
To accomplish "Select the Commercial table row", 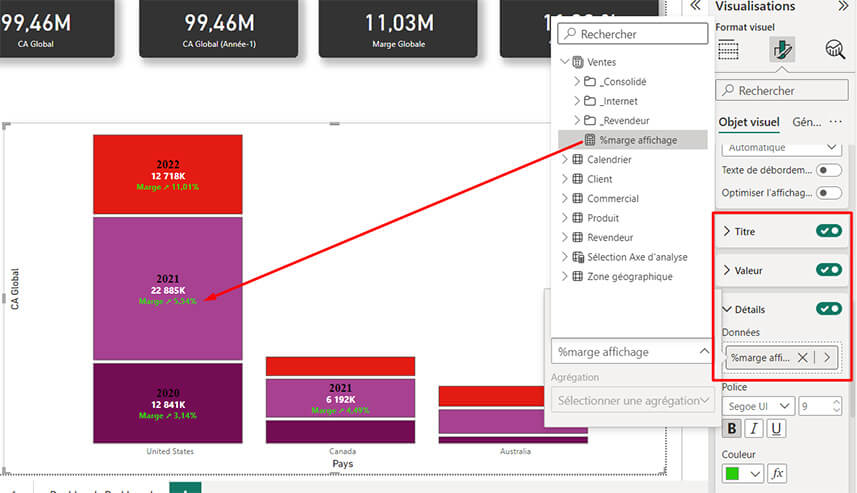I will 632,198.
